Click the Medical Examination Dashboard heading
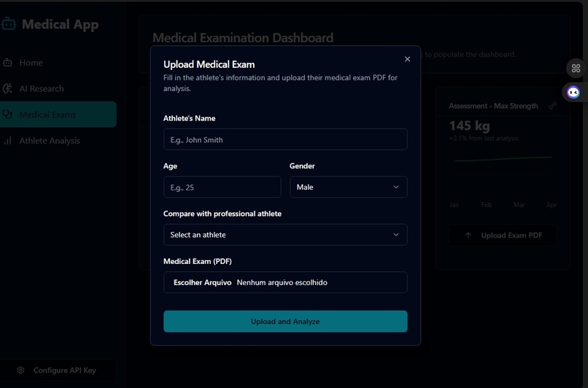Image resolution: width=588 pixels, height=388 pixels. pyautogui.click(x=243, y=38)
